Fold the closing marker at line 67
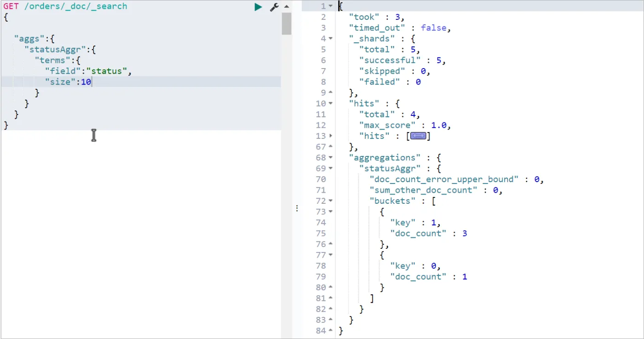 (330, 147)
